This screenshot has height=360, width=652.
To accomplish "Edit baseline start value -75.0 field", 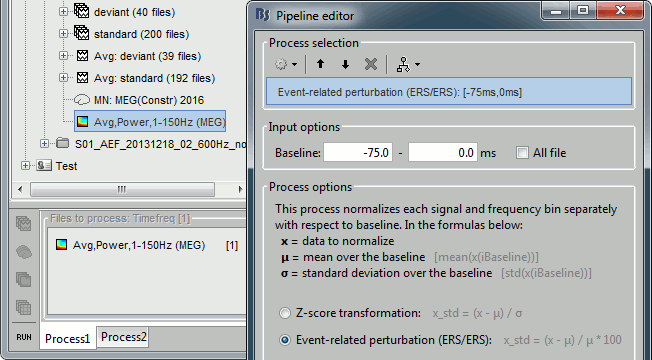I will pyautogui.click(x=358, y=153).
